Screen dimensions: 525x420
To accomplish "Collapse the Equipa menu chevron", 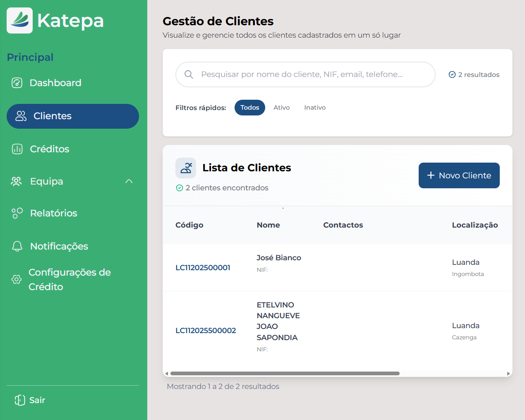I will coord(129,181).
